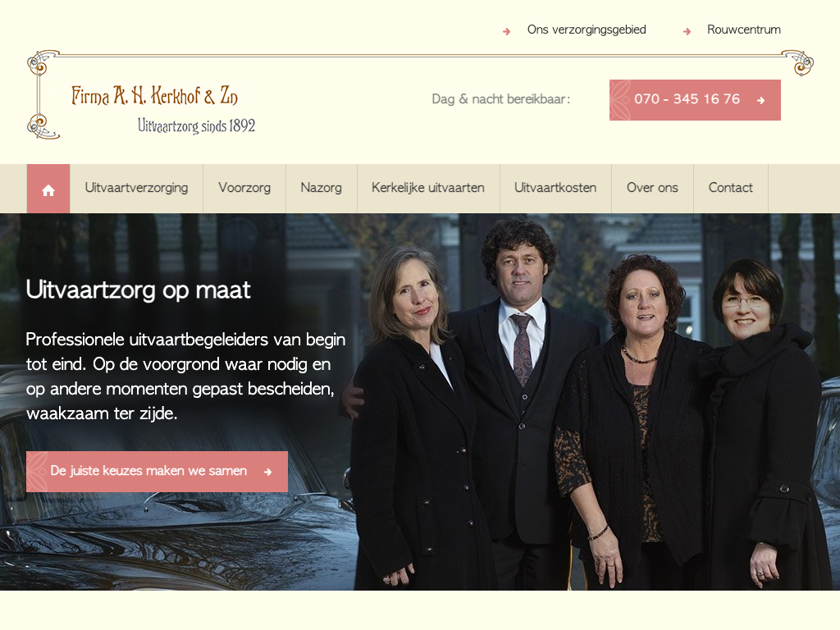Click the arrow on the phone number button
Image resolution: width=840 pixels, height=630 pixels.
760,100
